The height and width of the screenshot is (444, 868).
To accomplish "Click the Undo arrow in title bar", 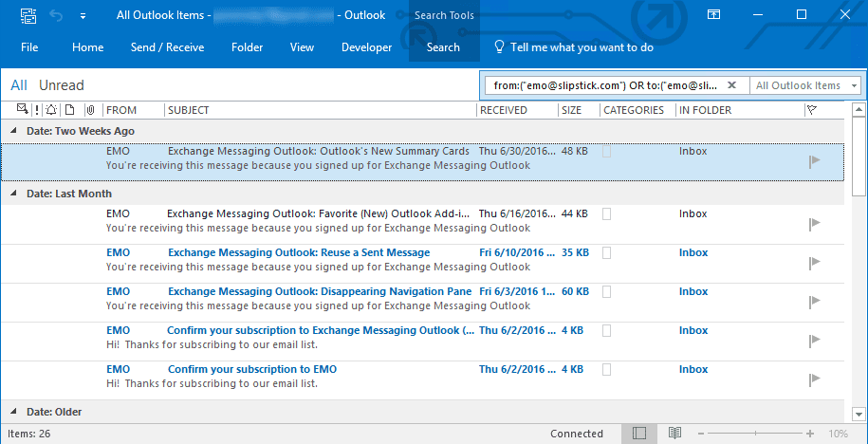I will [56, 15].
